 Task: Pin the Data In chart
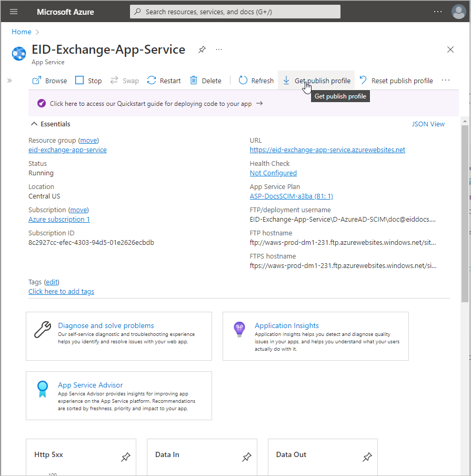tap(246, 458)
